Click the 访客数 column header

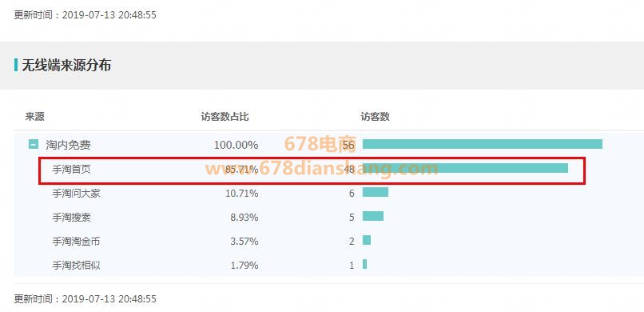[x=375, y=117]
